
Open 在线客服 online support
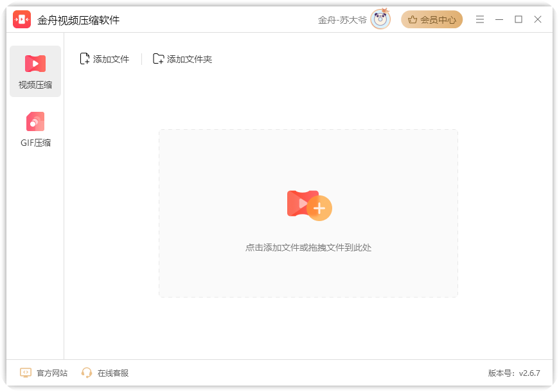pyautogui.click(x=105, y=373)
